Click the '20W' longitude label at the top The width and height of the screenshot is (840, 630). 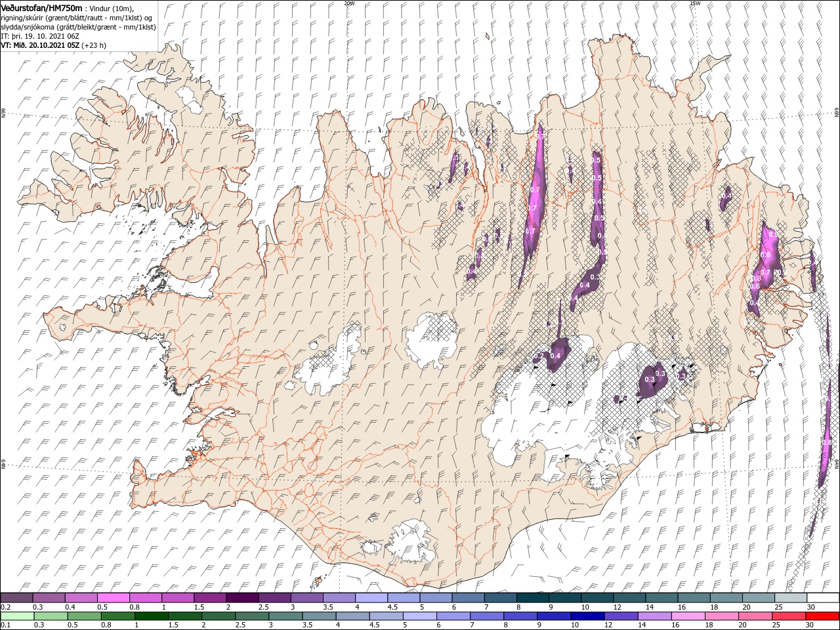[348, 3]
